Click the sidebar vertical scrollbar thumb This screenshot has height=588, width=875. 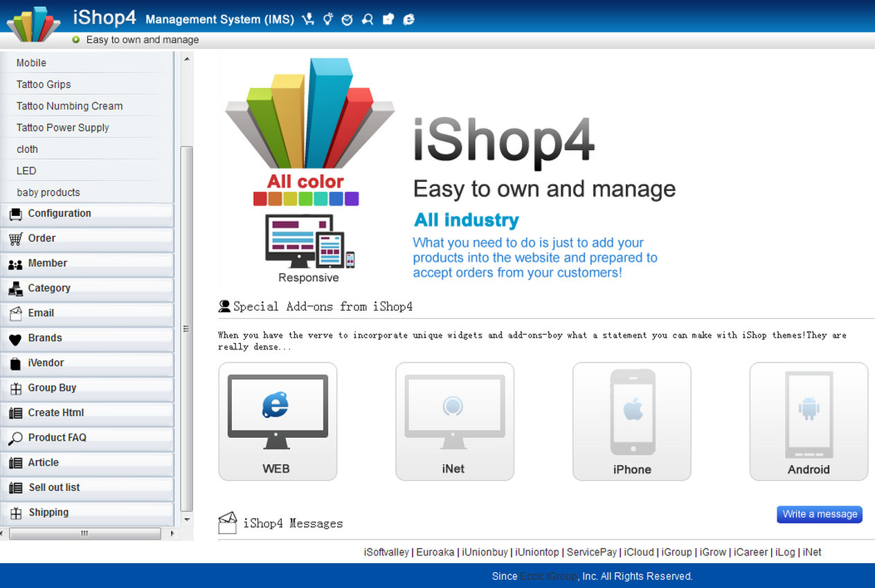[187, 329]
